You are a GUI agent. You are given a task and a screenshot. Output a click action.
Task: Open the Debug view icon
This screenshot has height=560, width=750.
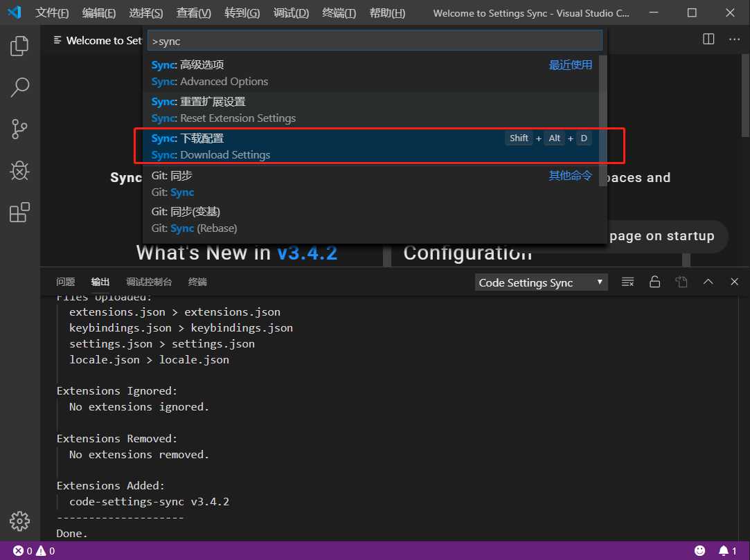point(19,170)
